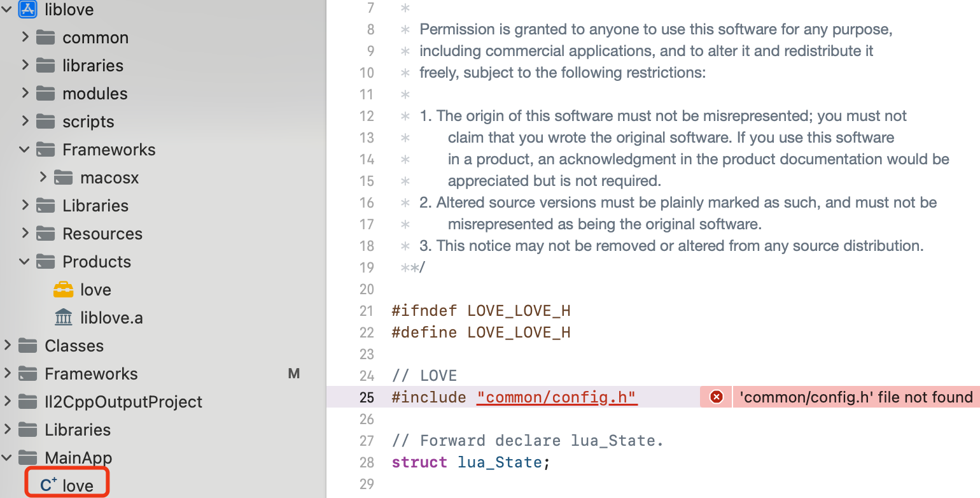Click the liblove Xcode project icon
The image size is (980, 498).
point(27,9)
